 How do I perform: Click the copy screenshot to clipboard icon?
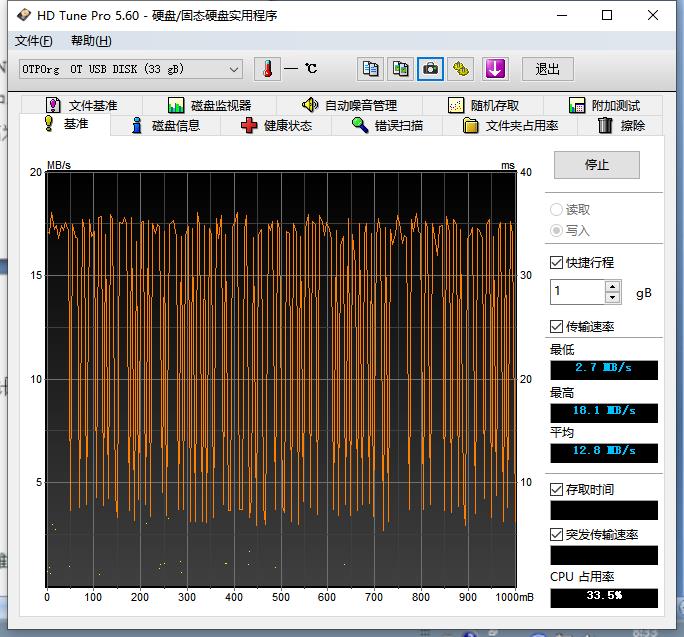click(401, 69)
